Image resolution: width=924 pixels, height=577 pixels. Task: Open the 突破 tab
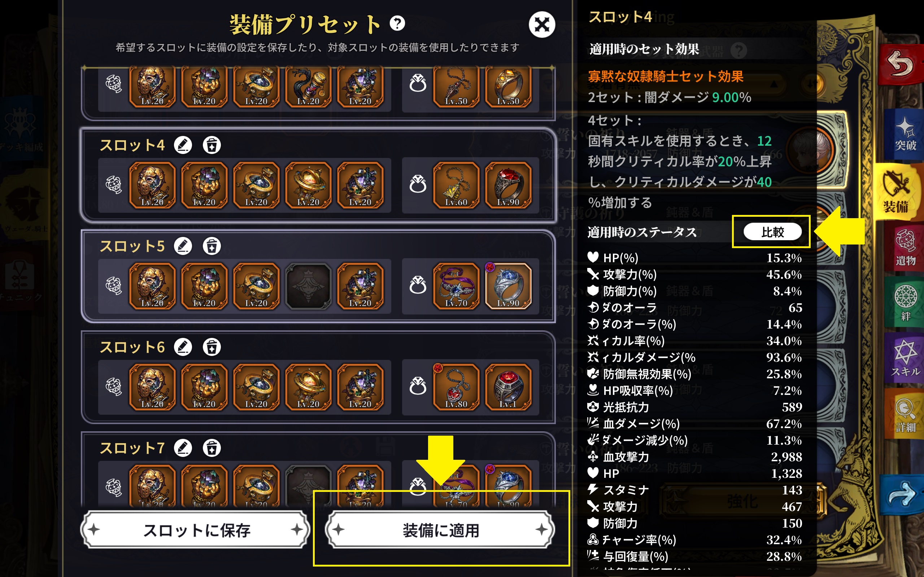pyautogui.click(x=905, y=134)
